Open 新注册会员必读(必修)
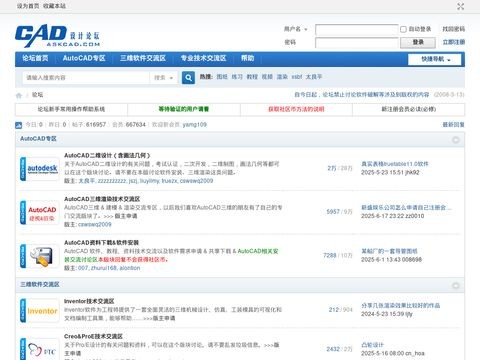This screenshot has width=480, height=360. point(409,109)
